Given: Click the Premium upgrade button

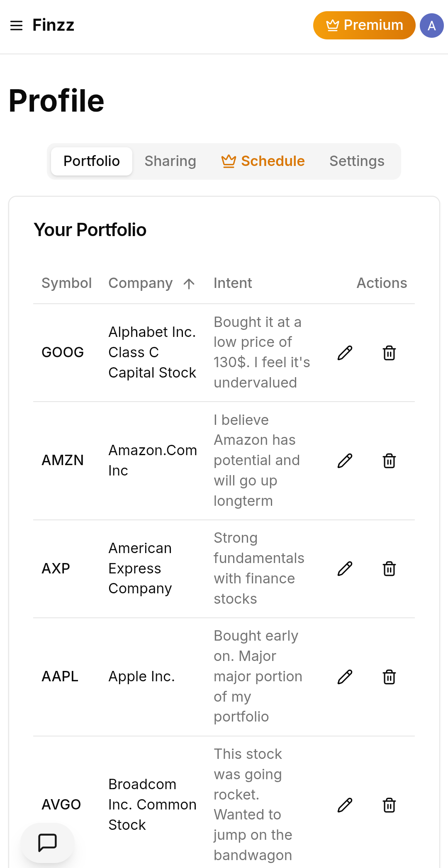Looking at the screenshot, I should [x=364, y=25].
